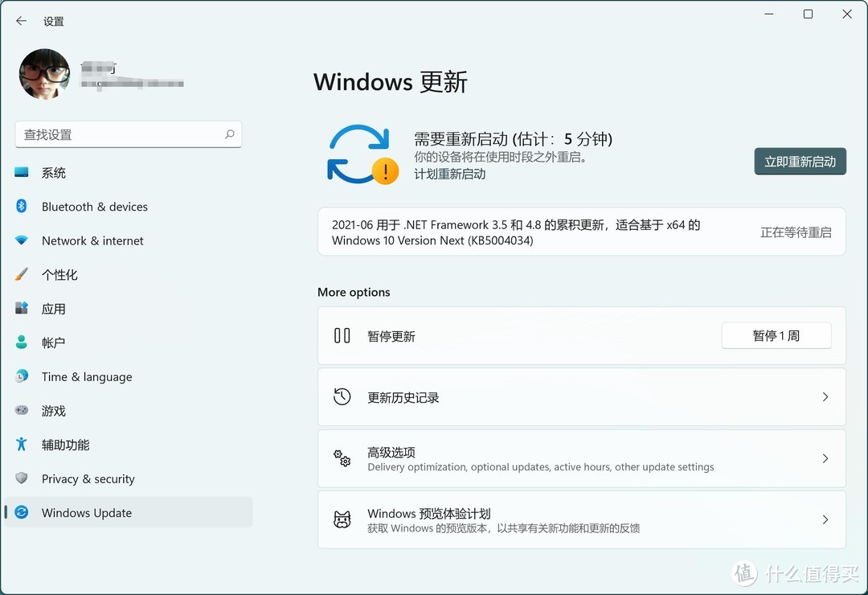The height and width of the screenshot is (595, 868).
Task: Expand Windows 预览体验计划 via its chevron
Action: pyautogui.click(x=825, y=519)
